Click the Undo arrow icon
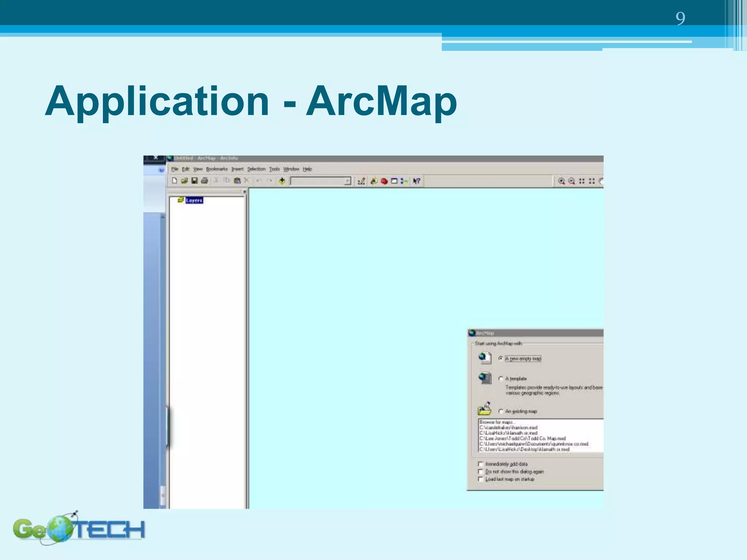 (259, 181)
